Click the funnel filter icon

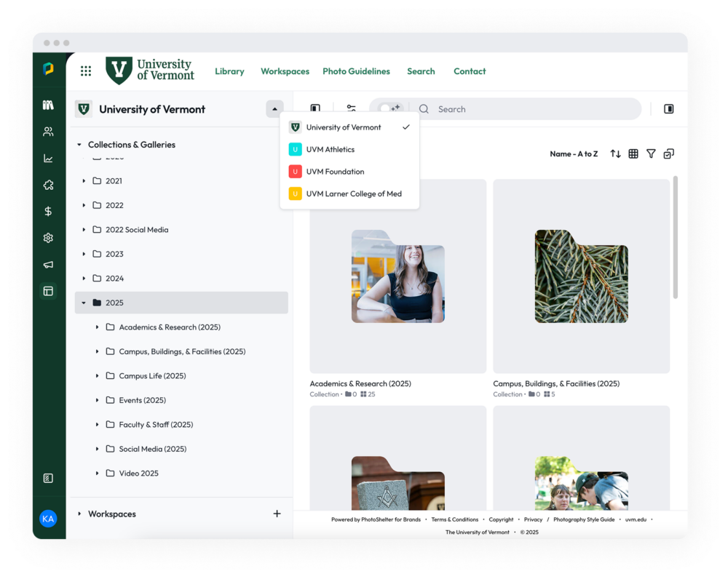[x=651, y=154]
